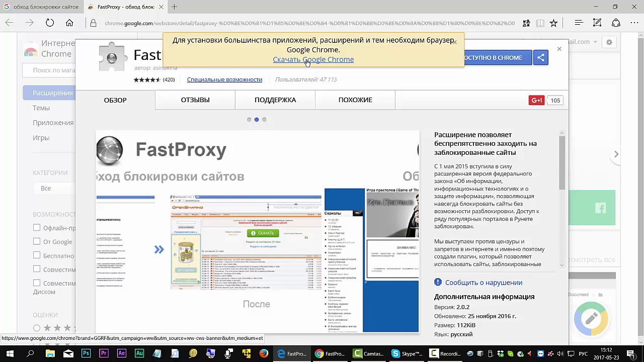Go to the browser home page
This screenshot has height=362, width=644.
coord(69,23)
